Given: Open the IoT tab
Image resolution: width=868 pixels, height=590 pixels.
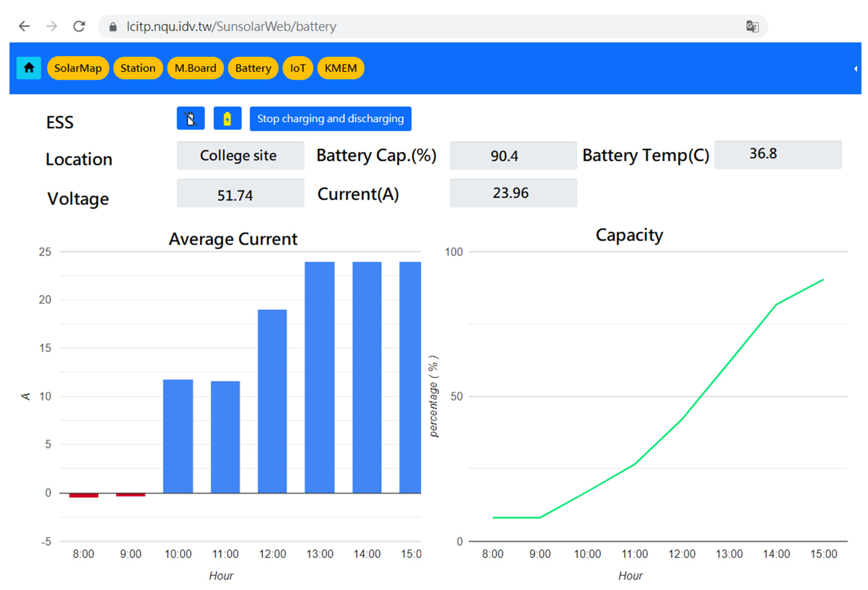Looking at the screenshot, I should (298, 68).
